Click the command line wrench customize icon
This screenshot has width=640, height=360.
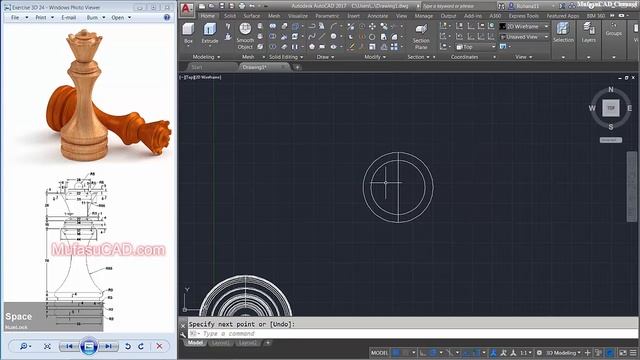pos(183,334)
